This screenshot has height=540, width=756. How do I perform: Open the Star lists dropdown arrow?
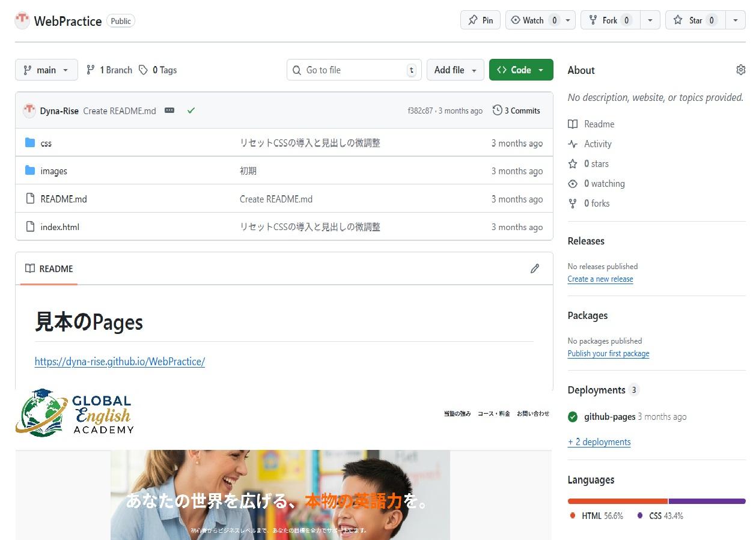735,20
